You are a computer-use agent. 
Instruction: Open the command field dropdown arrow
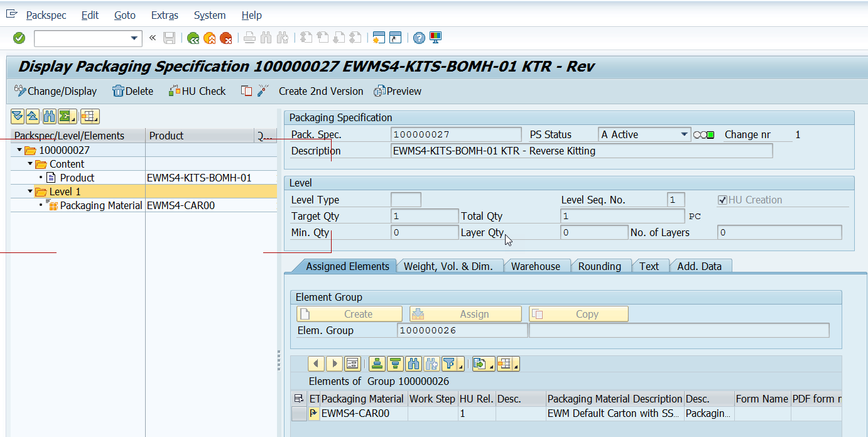pyautogui.click(x=134, y=38)
